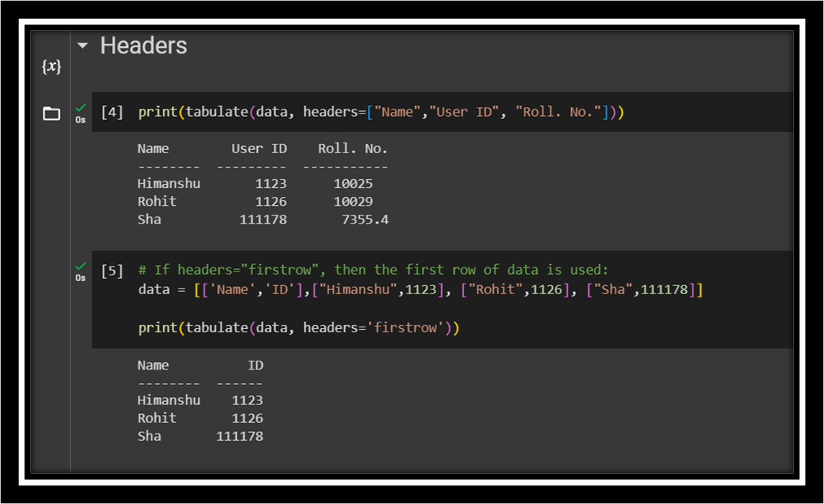The image size is (824, 504).
Task: Select the table output showing Himanshu's Roll No
Action: [x=354, y=183]
